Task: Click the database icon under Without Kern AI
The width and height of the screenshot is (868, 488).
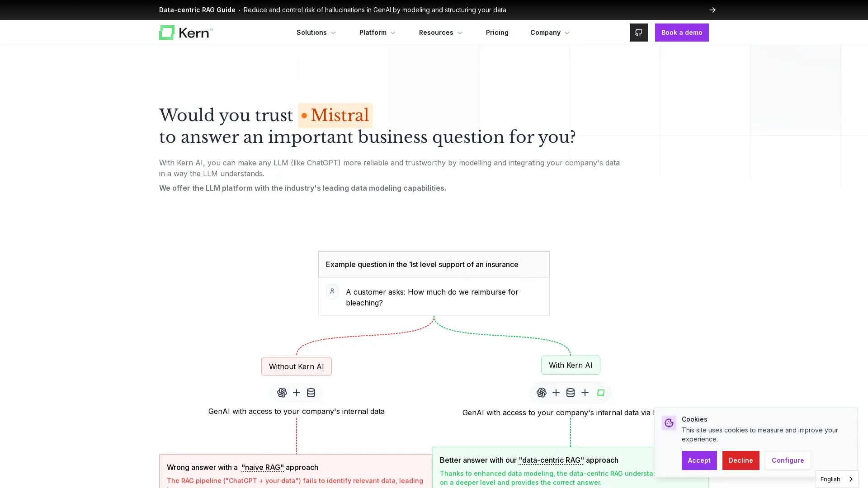Action: (x=311, y=393)
